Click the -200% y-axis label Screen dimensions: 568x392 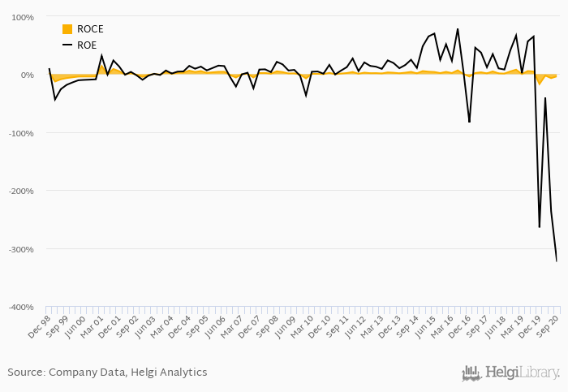click(x=21, y=191)
